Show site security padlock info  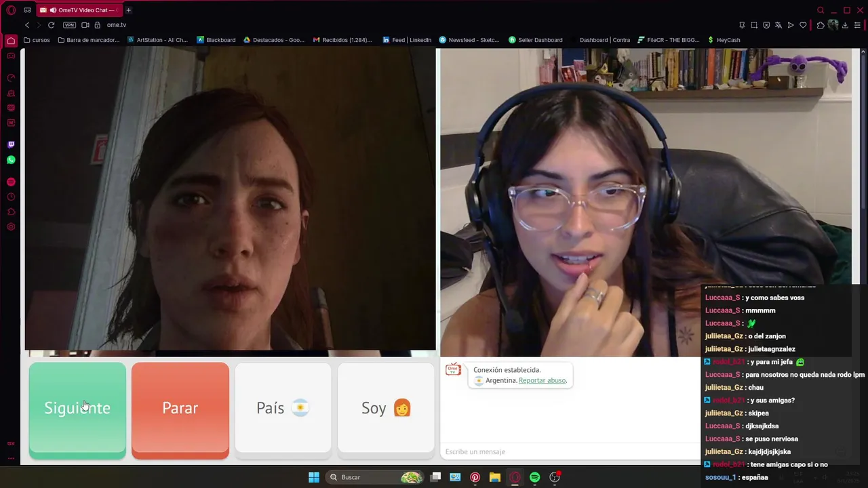(98, 25)
